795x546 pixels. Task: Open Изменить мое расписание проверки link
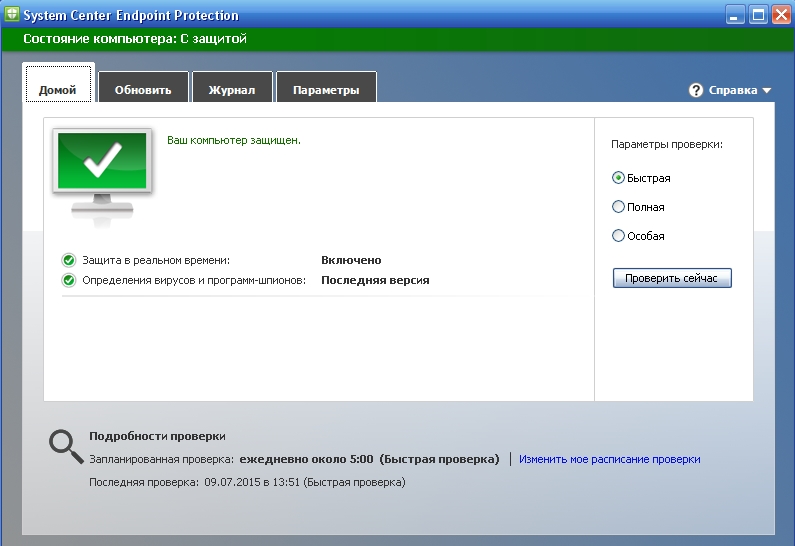[x=609, y=459]
